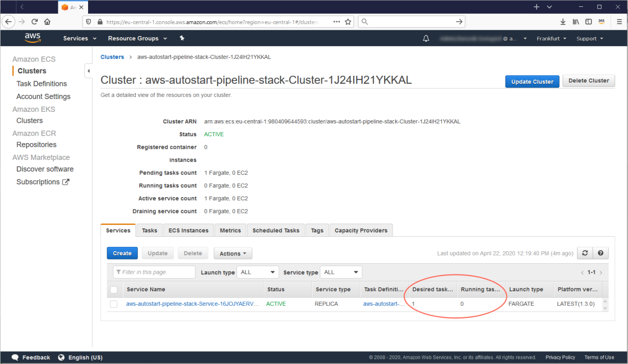Click the Update service button
The image size is (628, 364).
click(x=158, y=253)
